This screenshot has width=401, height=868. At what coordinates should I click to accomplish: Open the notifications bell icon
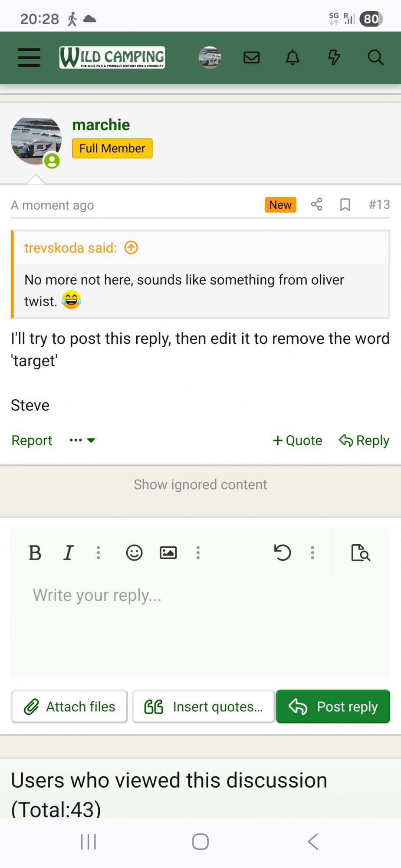click(x=292, y=57)
